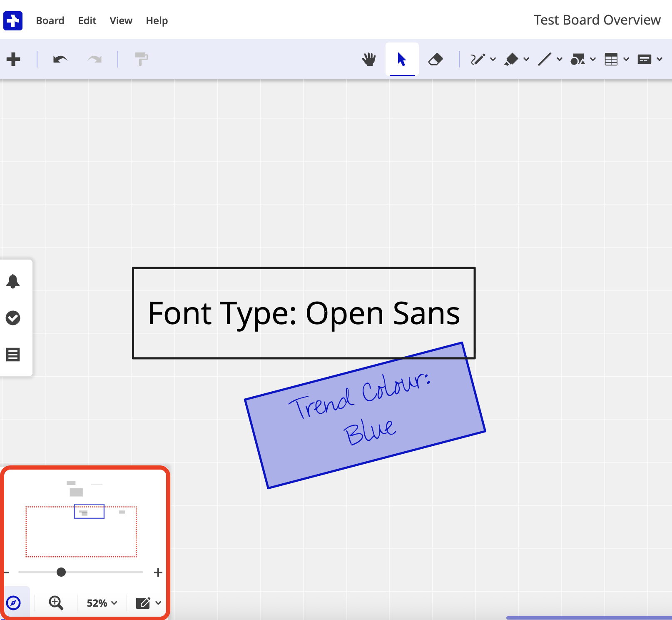The width and height of the screenshot is (672, 620).
Task: Click the Test Board Overview title
Action: click(x=597, y=20)
